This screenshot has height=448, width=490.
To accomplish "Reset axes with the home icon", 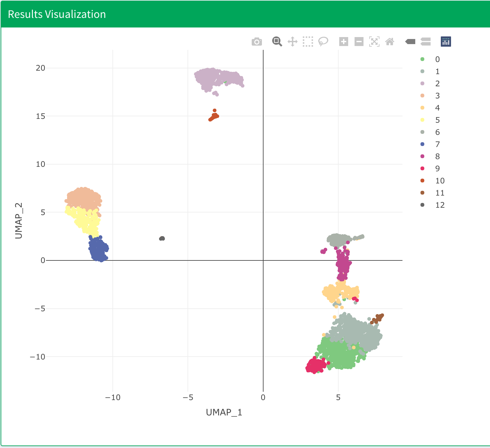I will point(390,42).
